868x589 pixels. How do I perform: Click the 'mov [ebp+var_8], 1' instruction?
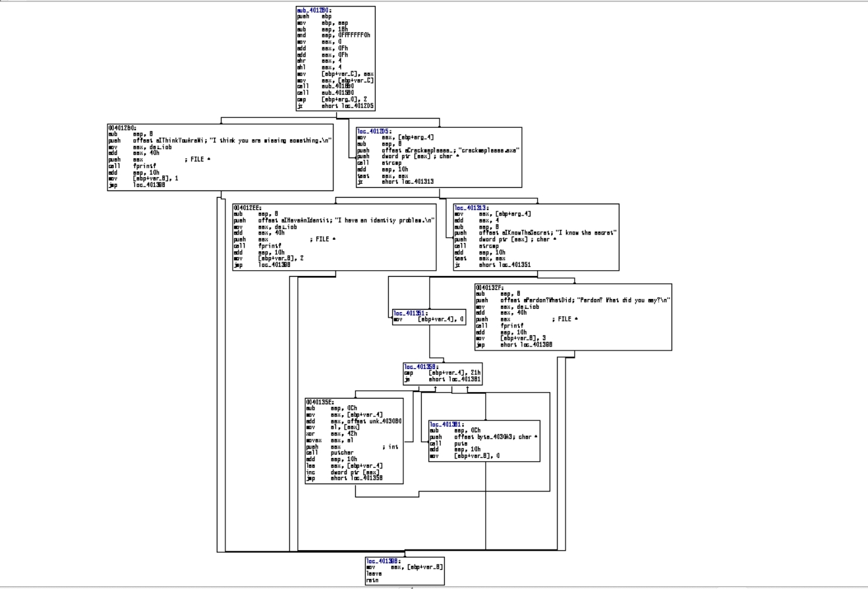click(144, 179)
